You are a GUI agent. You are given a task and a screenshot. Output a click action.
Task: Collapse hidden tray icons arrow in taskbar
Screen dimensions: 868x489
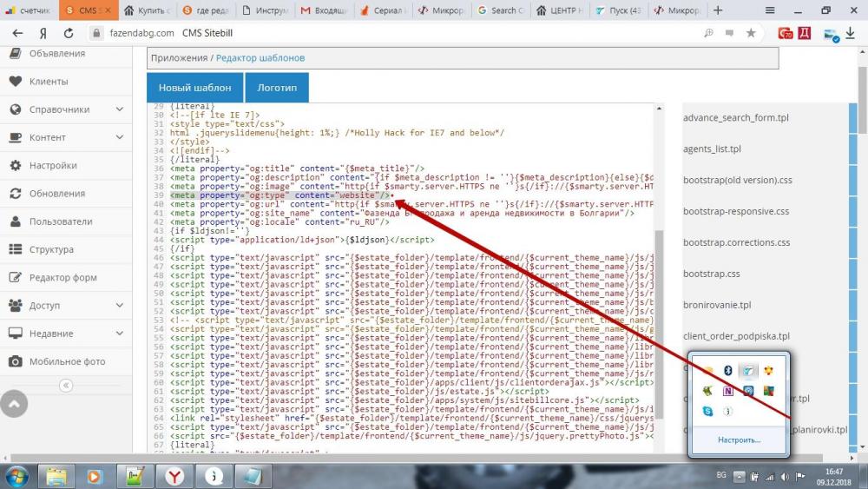pyautogui.click(x=739, y=476)
